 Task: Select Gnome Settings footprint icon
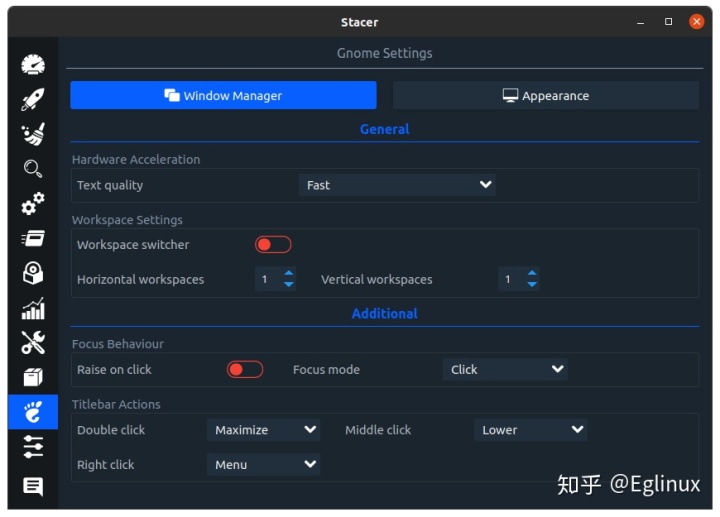point(33,412)
